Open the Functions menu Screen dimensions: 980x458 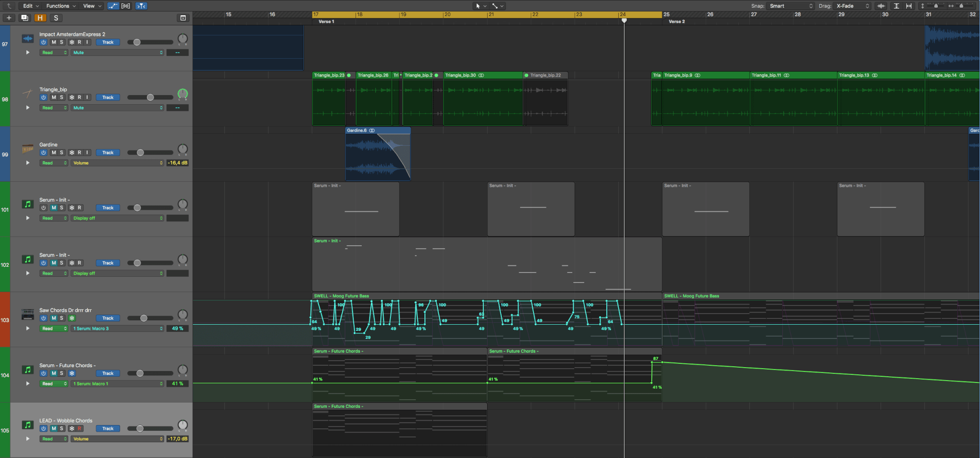(x=61, y=6)
